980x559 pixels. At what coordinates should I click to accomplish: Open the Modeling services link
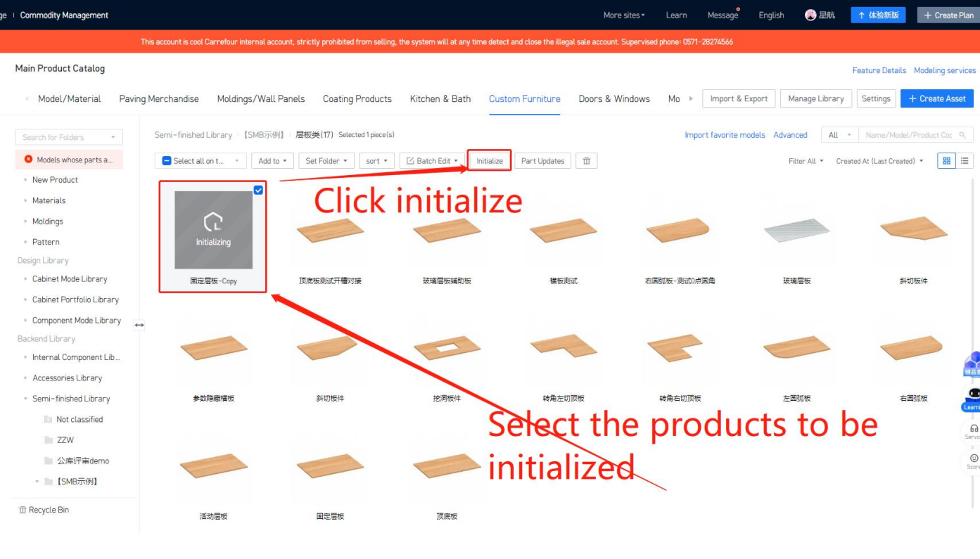coord(945,70)
